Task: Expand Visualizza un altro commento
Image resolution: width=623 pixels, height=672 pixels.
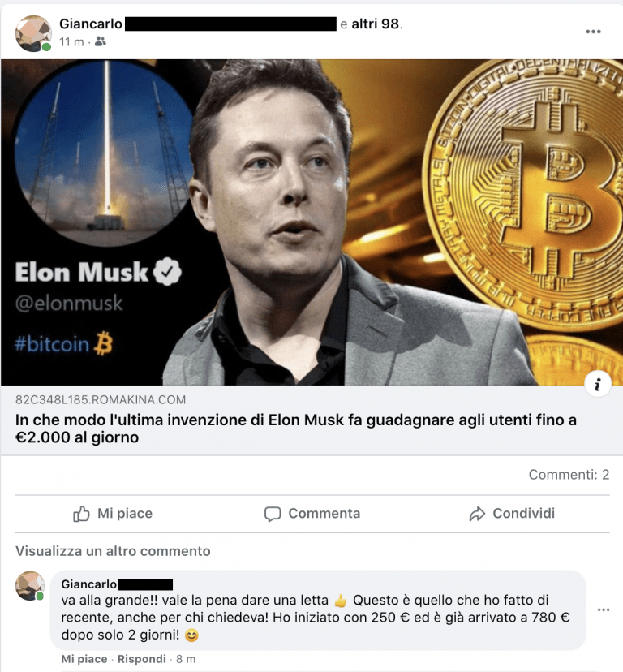Action: pyautogui.click(x=113, y=551)
